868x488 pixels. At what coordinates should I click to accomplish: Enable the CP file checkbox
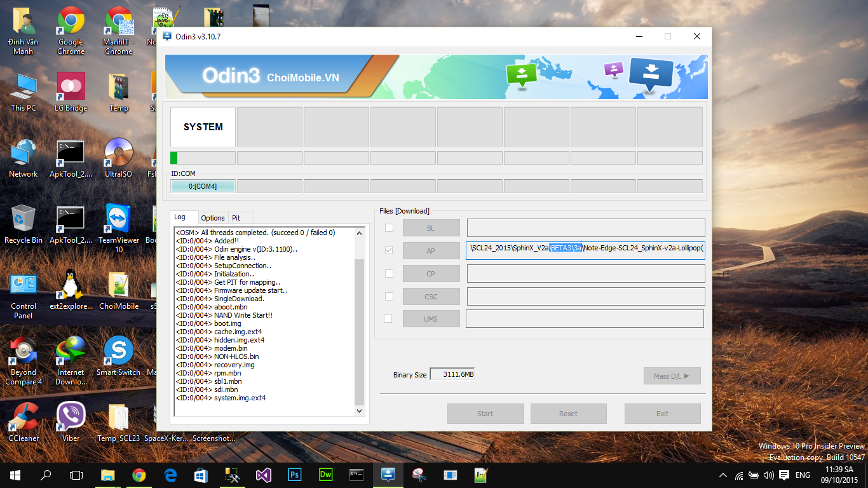tap(389, 273)
